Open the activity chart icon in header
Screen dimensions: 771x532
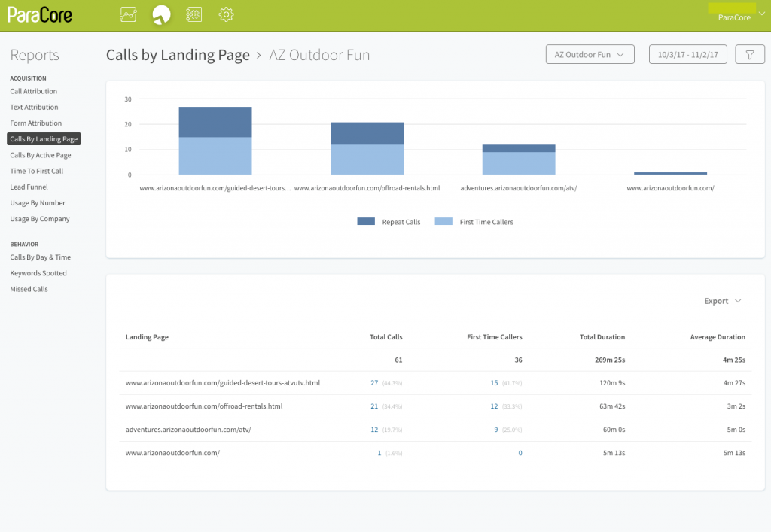[x=128, y=14]
